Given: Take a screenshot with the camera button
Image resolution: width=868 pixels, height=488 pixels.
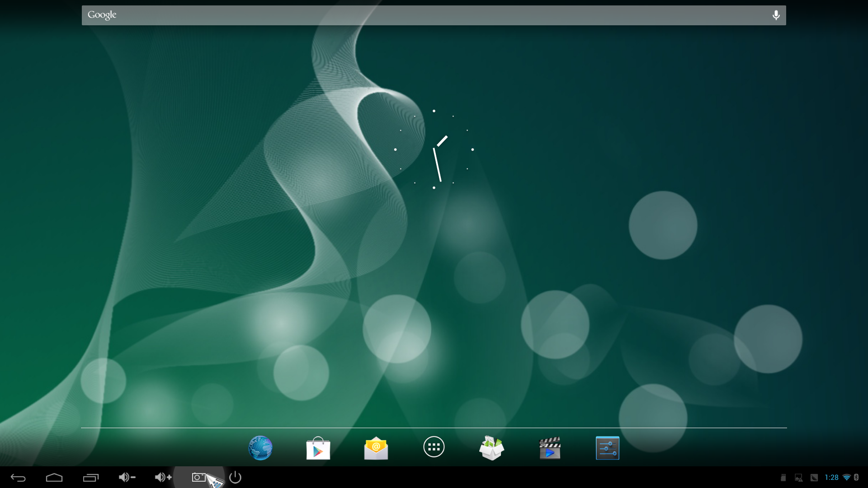Looking at the screenshot, I should [199, 477].
